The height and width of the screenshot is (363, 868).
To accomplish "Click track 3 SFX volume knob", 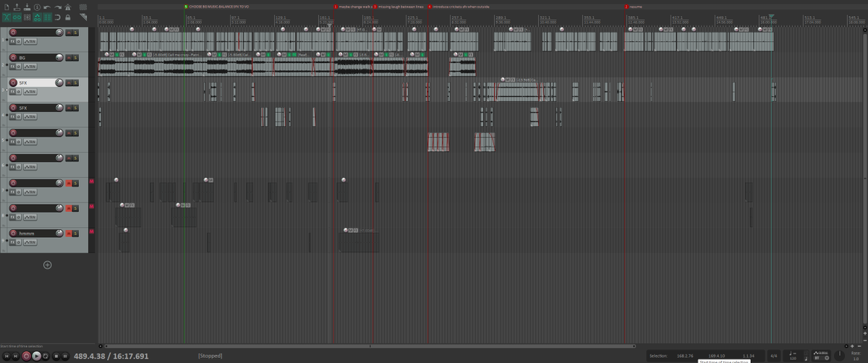I will point(59,83).
